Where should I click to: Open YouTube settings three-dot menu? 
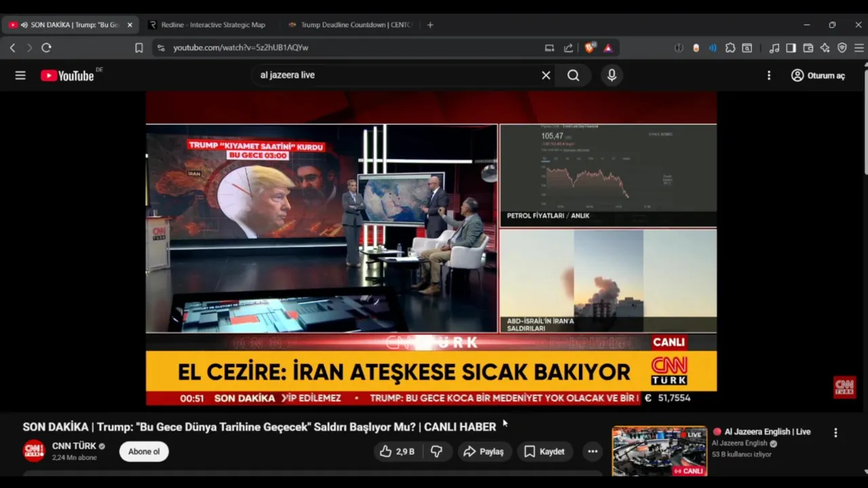point(769,75)
